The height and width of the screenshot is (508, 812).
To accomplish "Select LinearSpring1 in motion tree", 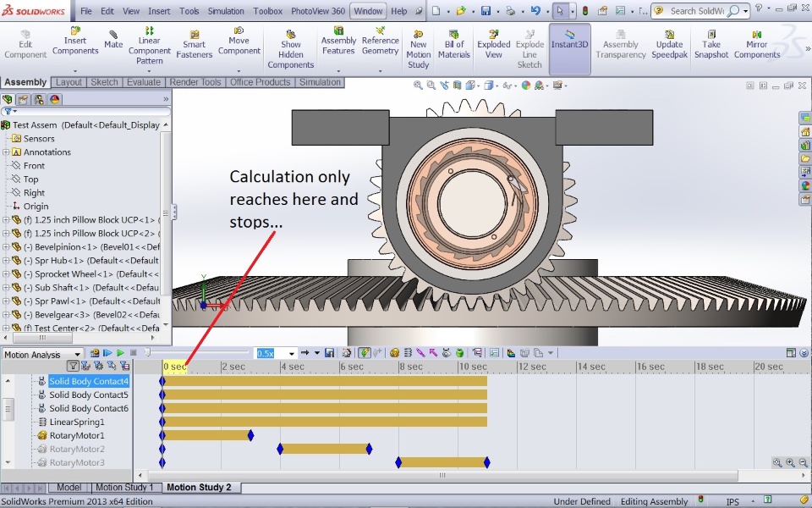I will [x=77, y=422].
